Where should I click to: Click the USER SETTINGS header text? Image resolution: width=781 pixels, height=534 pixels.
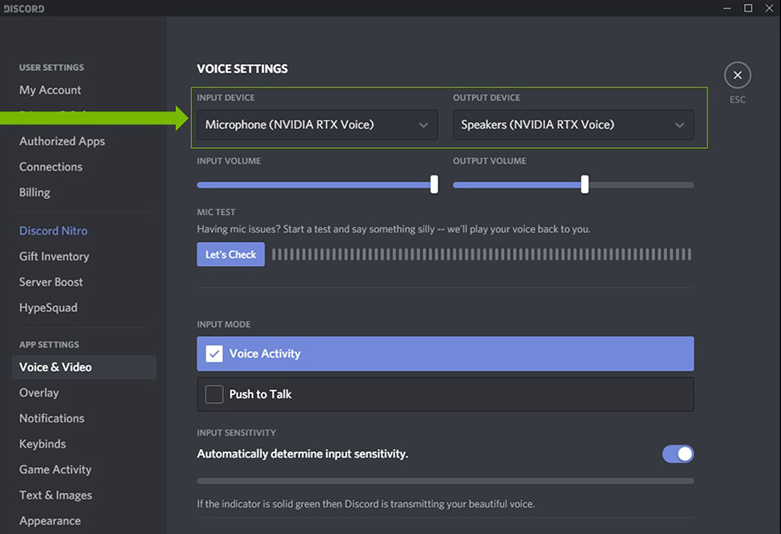click(x=51, y=67)
